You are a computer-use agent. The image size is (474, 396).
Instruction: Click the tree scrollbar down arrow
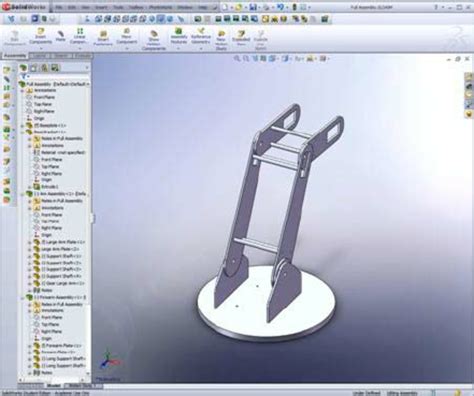click(88, 373)
